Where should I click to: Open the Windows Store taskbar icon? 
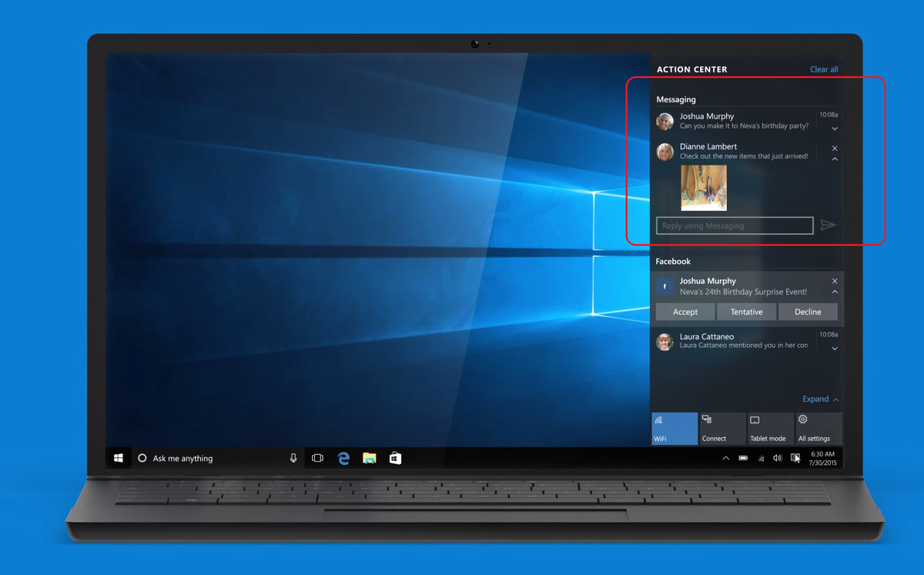(395, 458)
